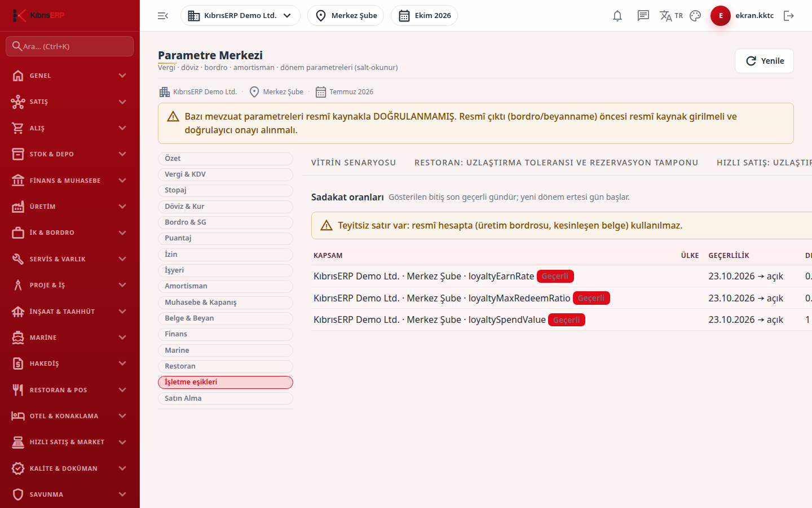The width and height of the screenshot is (812, 508).
Task: Open the Stok & Depo box icon
Action: tap(18, 154)
